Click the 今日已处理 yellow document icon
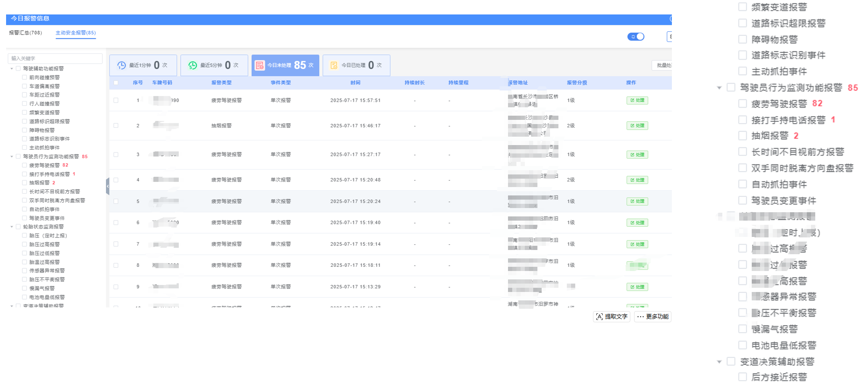868x382 pixels. click(334, 65)
